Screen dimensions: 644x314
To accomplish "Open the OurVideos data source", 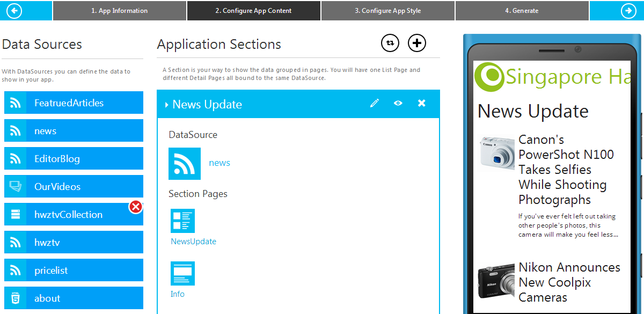I will pyautogui.click(x=74, y=186).
